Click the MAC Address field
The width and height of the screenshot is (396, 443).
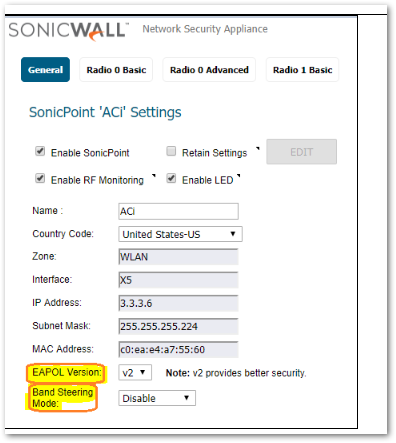pyautogui.click(x=178, y=349)
